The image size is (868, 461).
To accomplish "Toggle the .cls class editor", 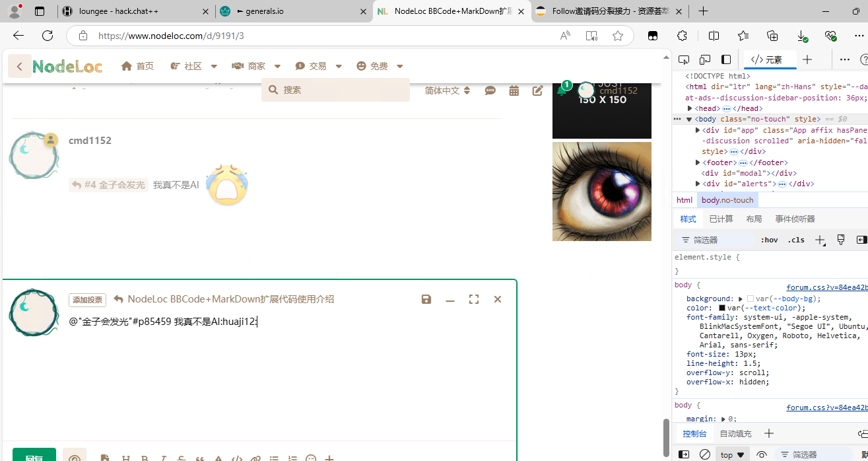I will [x=796, y=240].
